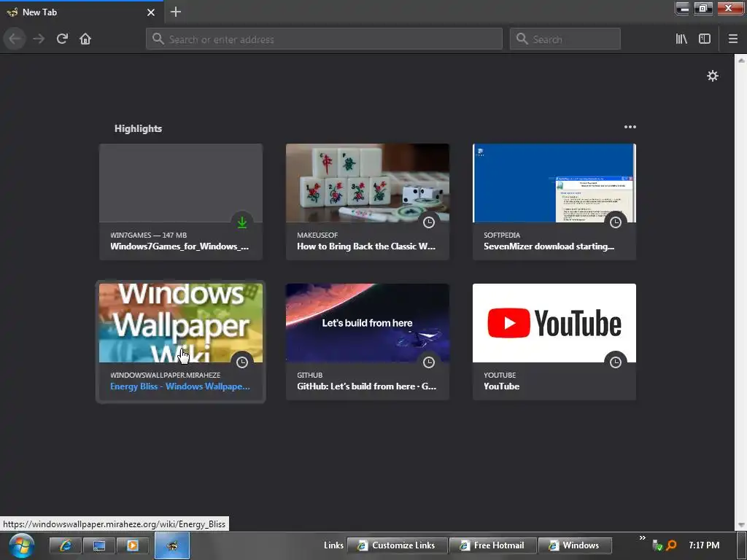Click the scrollbar up arrow

coord(741,60)
